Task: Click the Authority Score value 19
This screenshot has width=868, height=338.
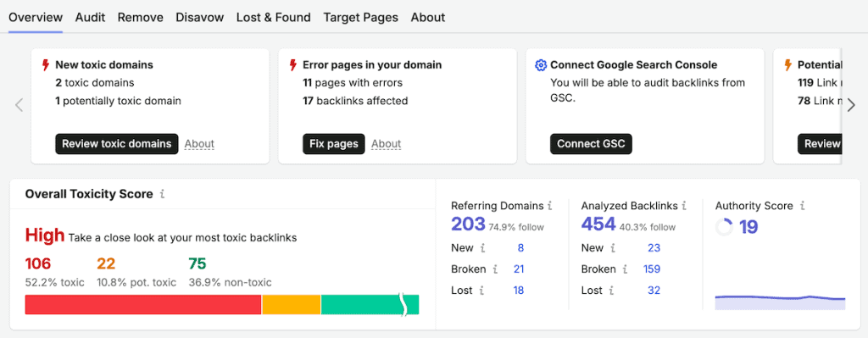Action: click(748, 227)
